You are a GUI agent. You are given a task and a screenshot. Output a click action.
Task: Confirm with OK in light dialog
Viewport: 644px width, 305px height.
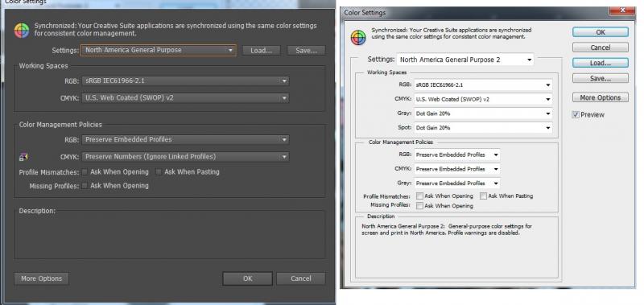pos(601,32)
